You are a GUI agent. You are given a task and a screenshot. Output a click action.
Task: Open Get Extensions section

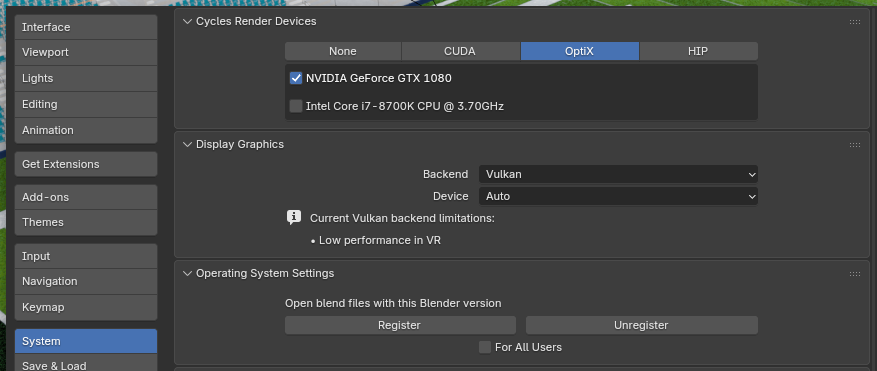click(x=86, y=164)
